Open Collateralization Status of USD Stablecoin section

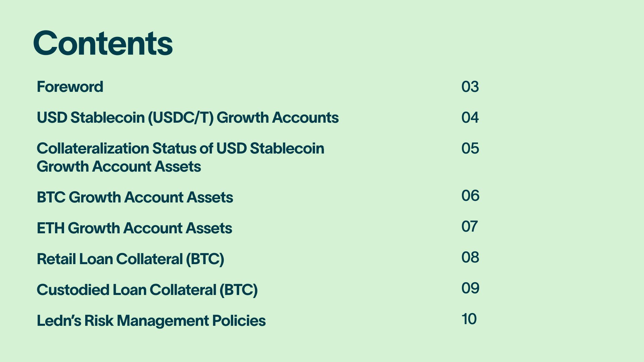(180, 158)
